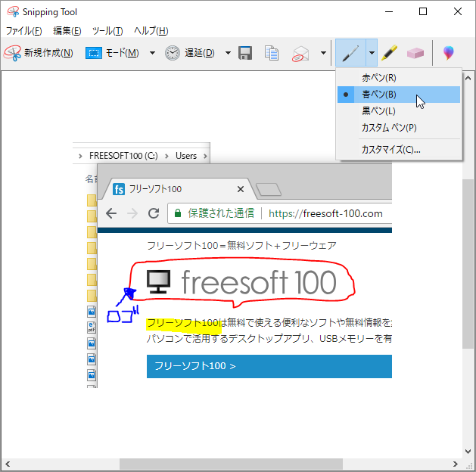This screenshot has width=476, height=472.
Task: Expand the Delay dropdown arrow
Action: [x=228, y=53]
